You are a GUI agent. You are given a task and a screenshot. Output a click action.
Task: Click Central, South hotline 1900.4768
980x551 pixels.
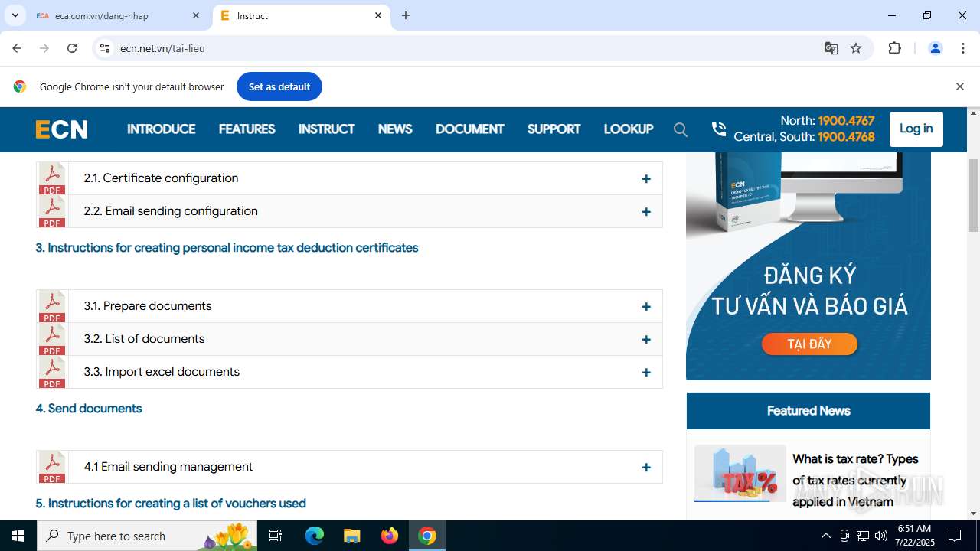[x=846, y=137]
